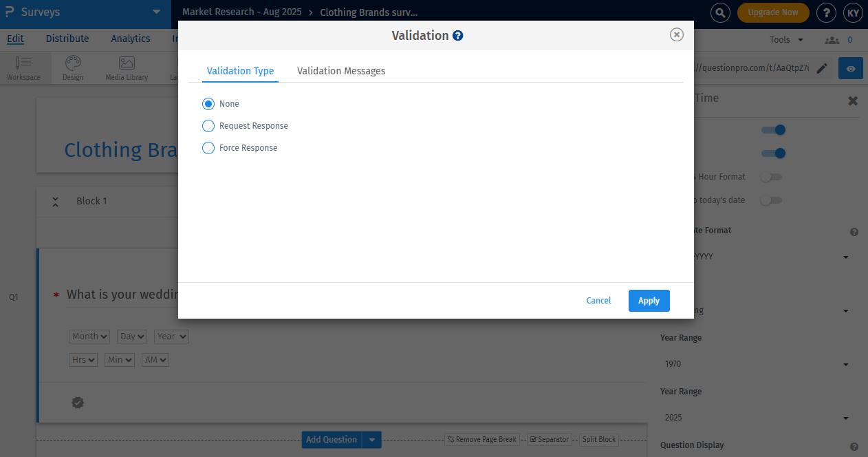The image size is (868, 457).
Task: Open the Distribute tab
Action: coord(67,39)
